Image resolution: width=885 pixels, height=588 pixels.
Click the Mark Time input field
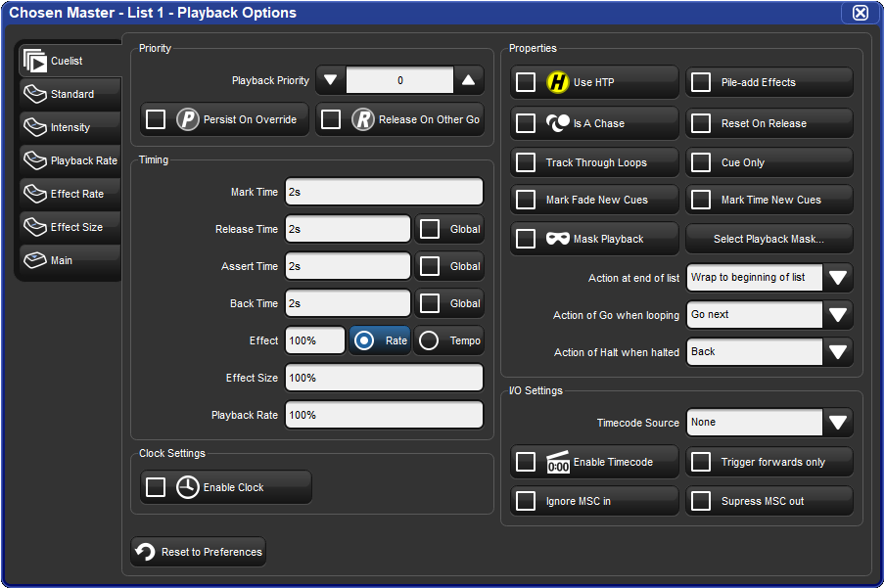pos(385,192)
